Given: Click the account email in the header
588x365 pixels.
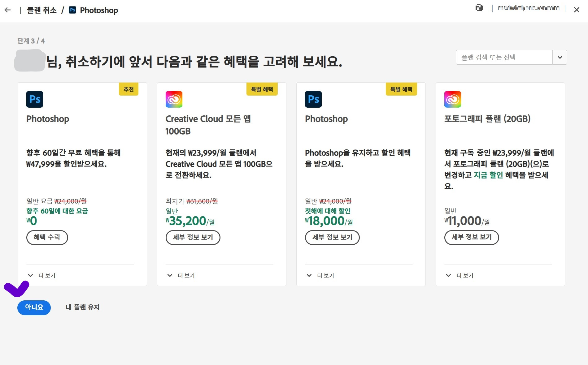Looking at the screenshot, I should coord(528,8).
